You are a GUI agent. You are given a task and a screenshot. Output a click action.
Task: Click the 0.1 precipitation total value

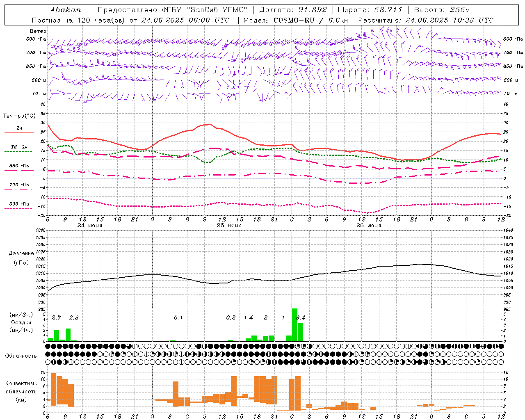tap(178, 318)
